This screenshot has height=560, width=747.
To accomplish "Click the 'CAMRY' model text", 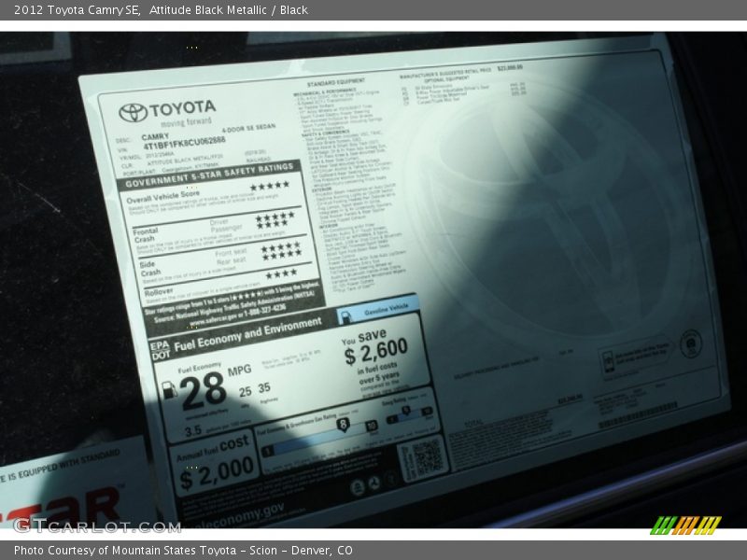I will (x=155, y=136).
